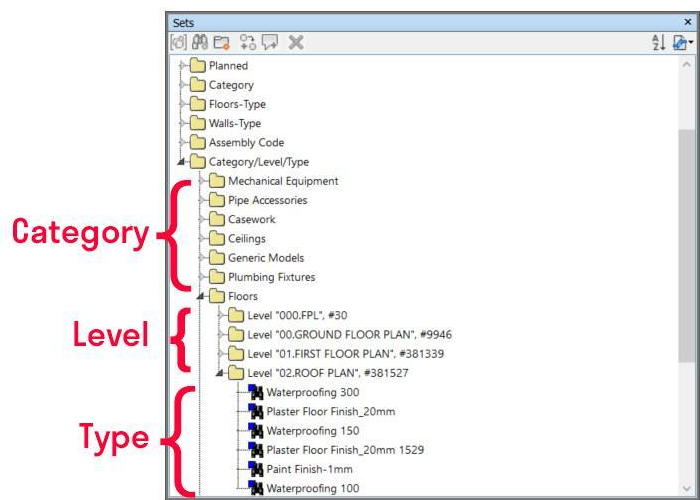Collapse the Floors folder node
Screen dimensions: 700x500
click(x=200, y=296)
